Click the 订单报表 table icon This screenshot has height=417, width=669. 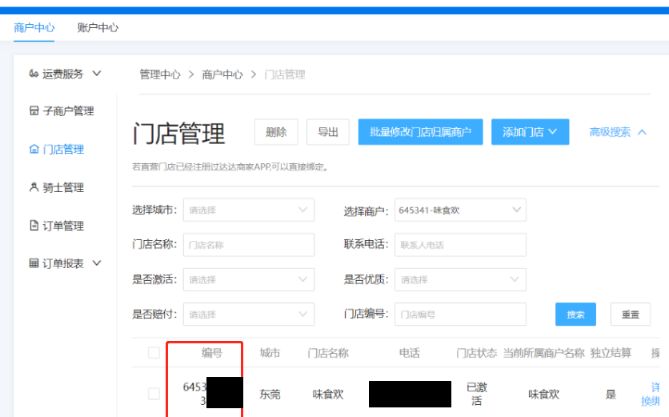(34, 263)
